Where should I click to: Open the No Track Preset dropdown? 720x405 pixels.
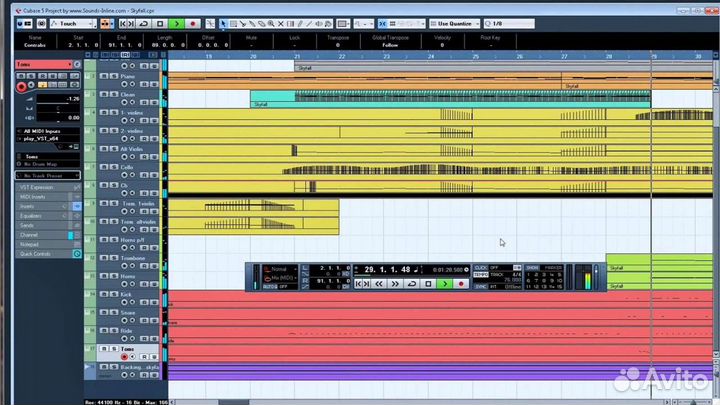(x=45, y=176)
